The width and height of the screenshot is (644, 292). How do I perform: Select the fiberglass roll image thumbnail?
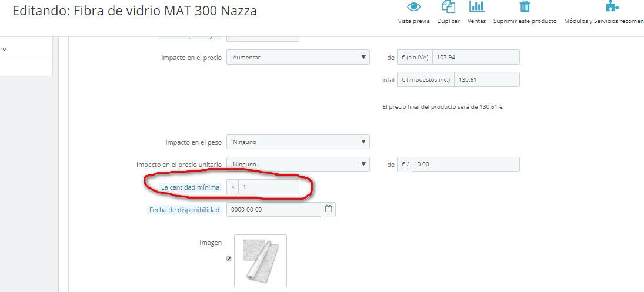pos(261,261)
